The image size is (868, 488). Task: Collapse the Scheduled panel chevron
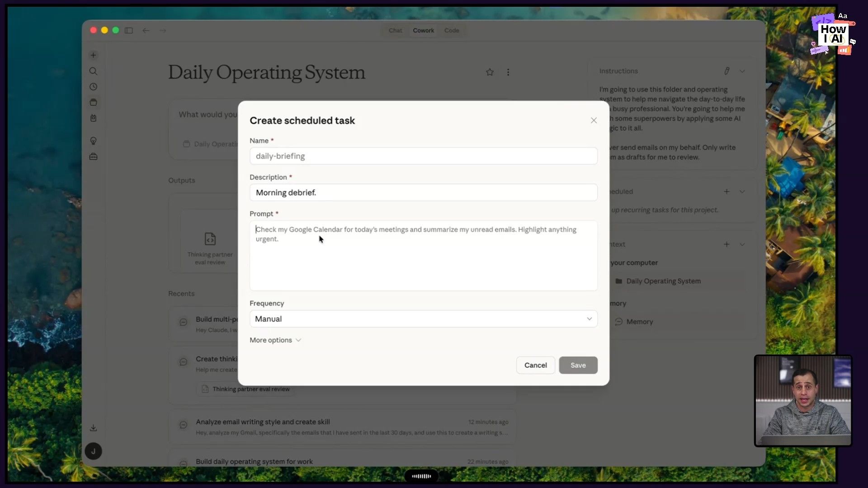[742, 192]
